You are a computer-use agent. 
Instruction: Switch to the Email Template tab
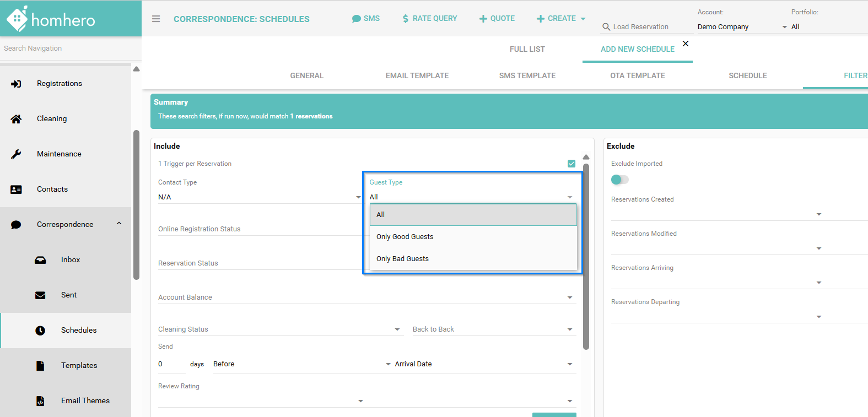(417, 76)
